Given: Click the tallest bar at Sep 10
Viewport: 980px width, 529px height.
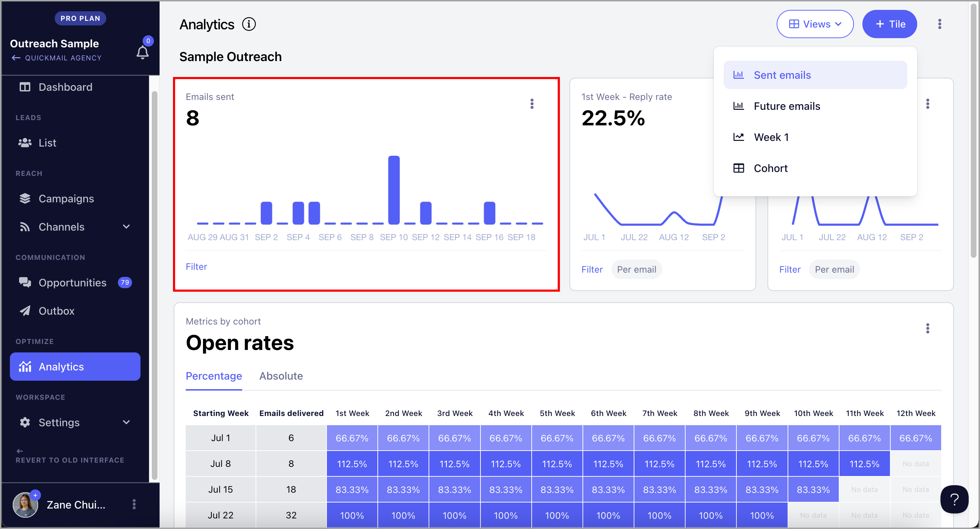Looking at the screenshot, I should (394, 190).
